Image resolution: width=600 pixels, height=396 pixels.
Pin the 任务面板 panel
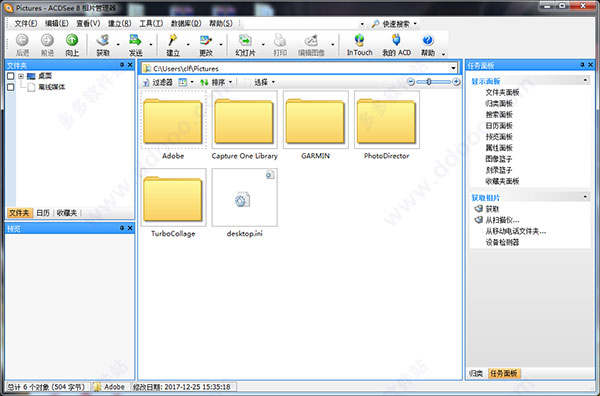(582, 65)
